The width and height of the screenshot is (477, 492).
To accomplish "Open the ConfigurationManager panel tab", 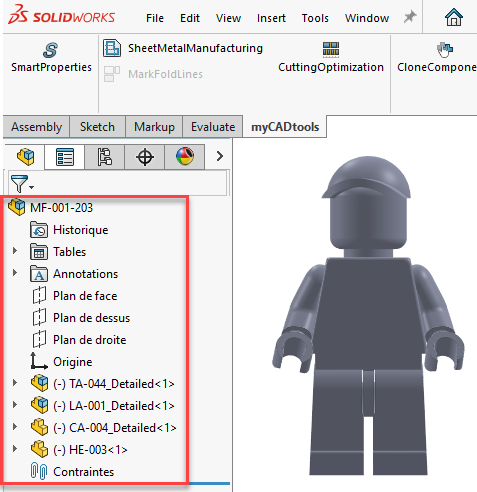I will click(105, 156).
